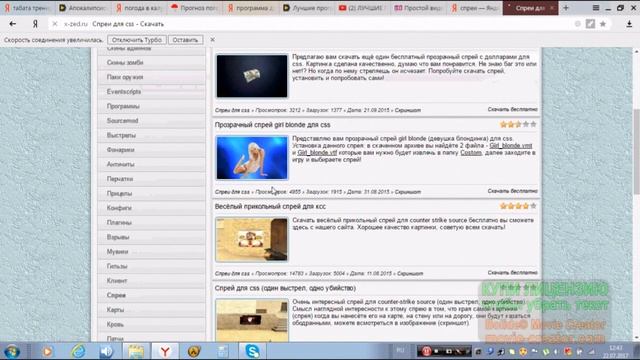Open the speaker app on taskbar
Viewport: 640px width, 360px height.
[x=107, y=351]
